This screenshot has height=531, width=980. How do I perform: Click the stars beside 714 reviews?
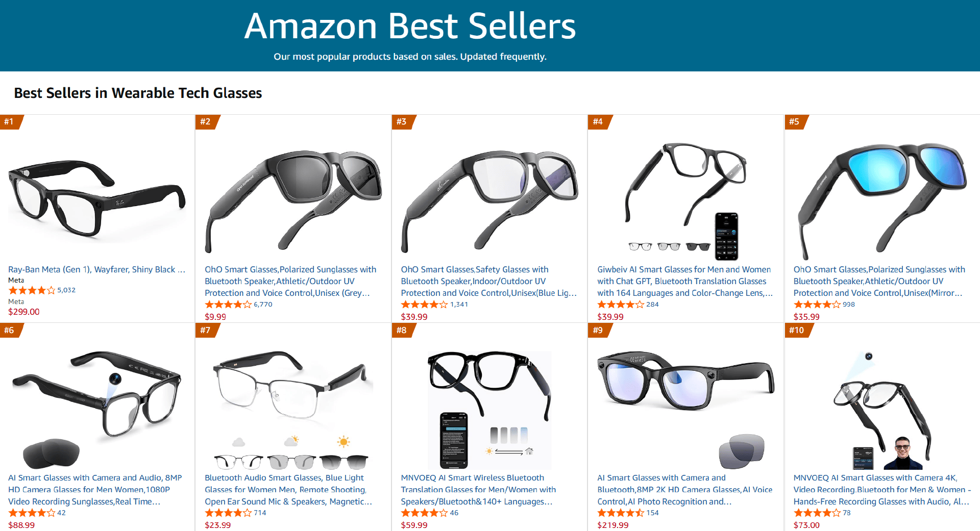coord(228,513)
